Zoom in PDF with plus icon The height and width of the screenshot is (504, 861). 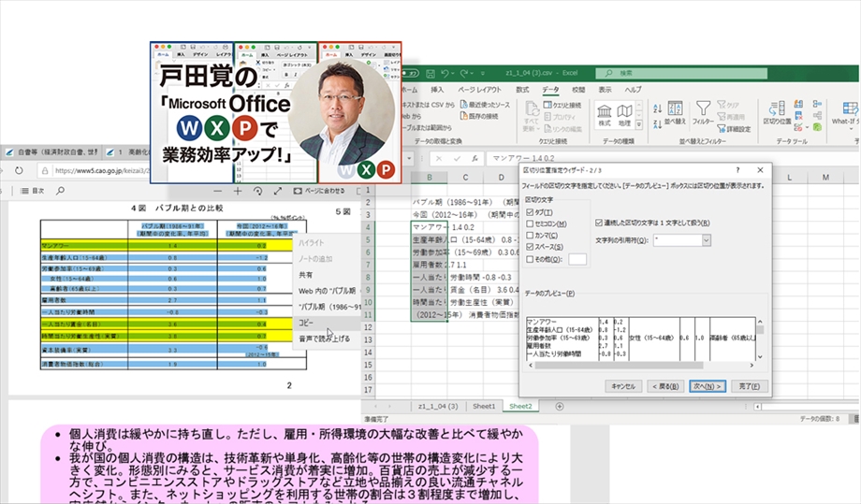[238, 191]
